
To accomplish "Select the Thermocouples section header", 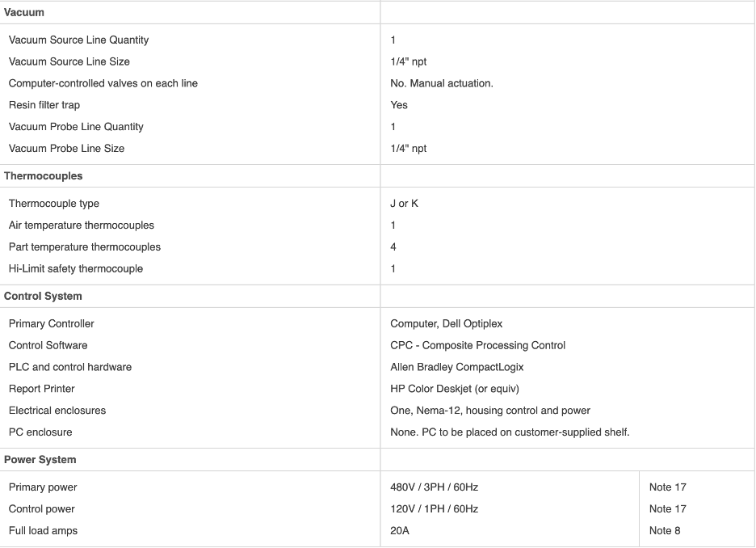I will tap(44, 175).
